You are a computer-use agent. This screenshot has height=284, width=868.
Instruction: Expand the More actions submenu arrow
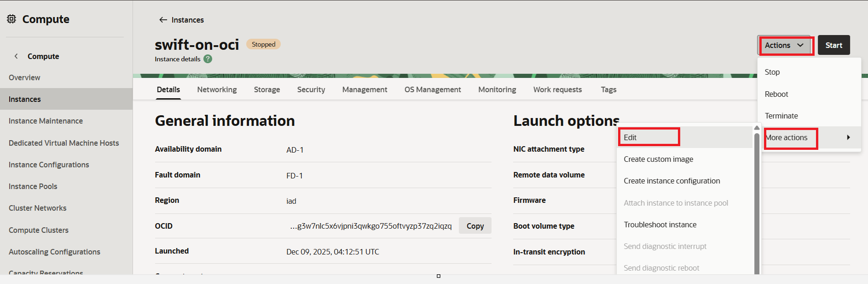[x=848, y=137]
